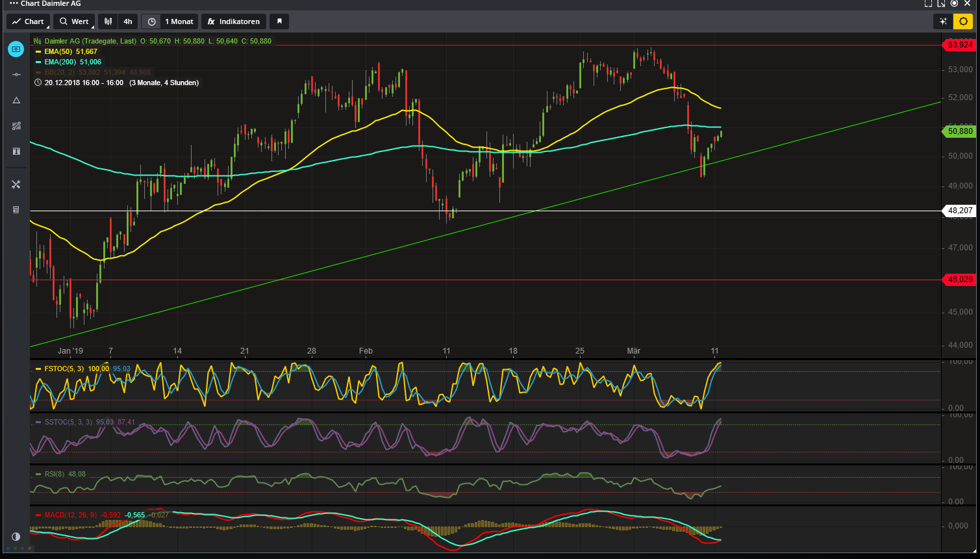Open the wrench and screwdriver tools icon

pos(16,185)
